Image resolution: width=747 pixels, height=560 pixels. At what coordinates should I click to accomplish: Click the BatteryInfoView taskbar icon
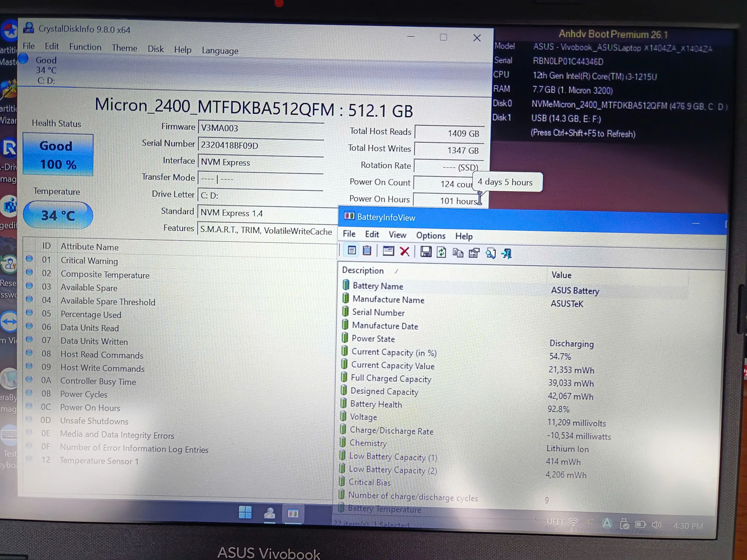[x=293, y=514]
